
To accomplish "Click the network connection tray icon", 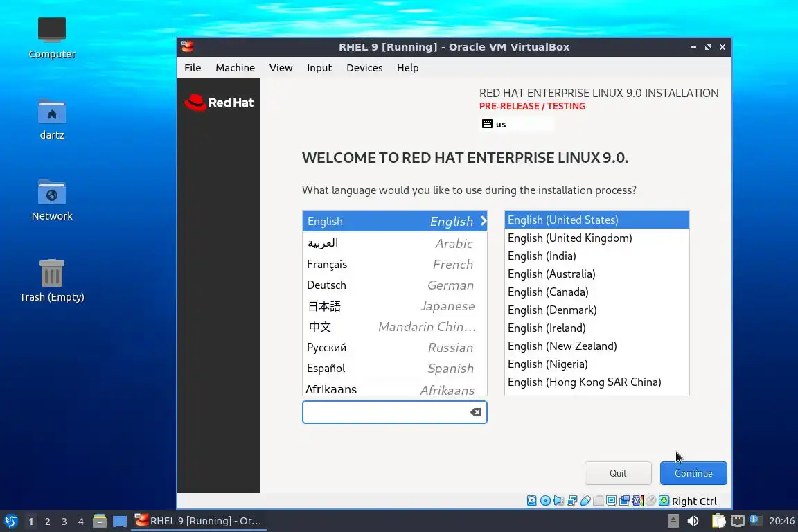I will click(x=738, y=521).
